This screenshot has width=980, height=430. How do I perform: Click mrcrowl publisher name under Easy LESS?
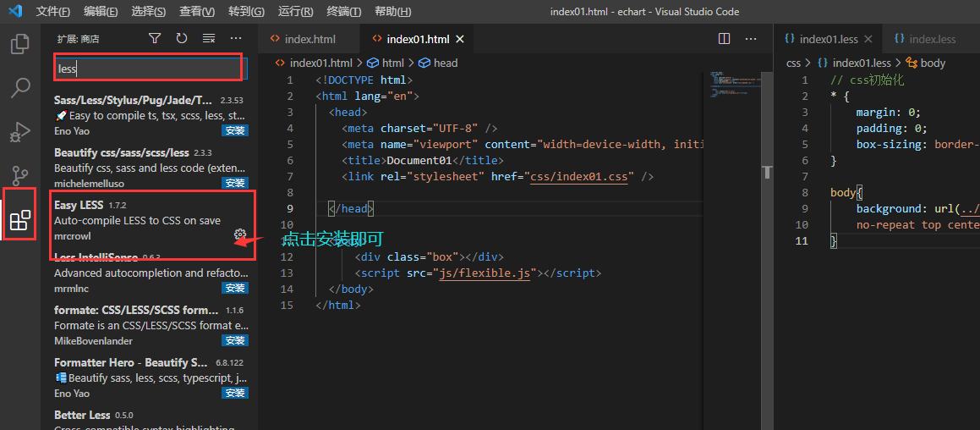pyautogui.click(x=73, y=236)
